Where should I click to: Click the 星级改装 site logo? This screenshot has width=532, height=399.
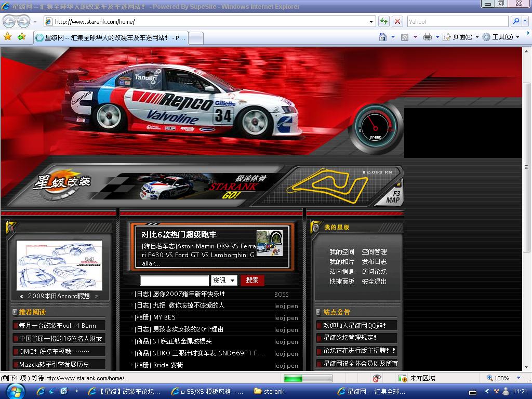[x=62, y=183]
